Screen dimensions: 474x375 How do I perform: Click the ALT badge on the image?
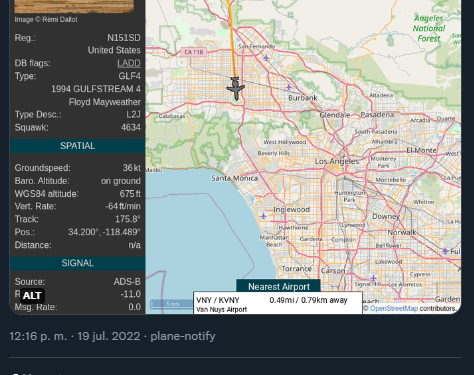(32, 296)
